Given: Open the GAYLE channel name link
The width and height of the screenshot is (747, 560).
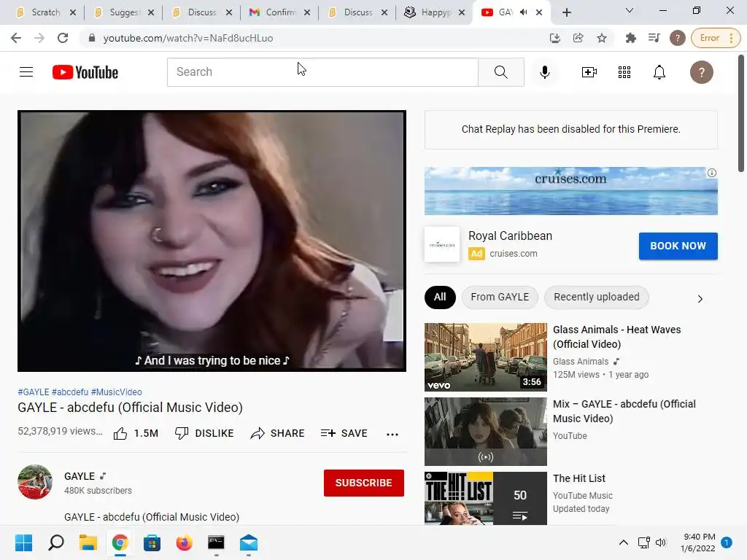Looking at the screenshot, I should pyautogui.click(x=80, y=476).
